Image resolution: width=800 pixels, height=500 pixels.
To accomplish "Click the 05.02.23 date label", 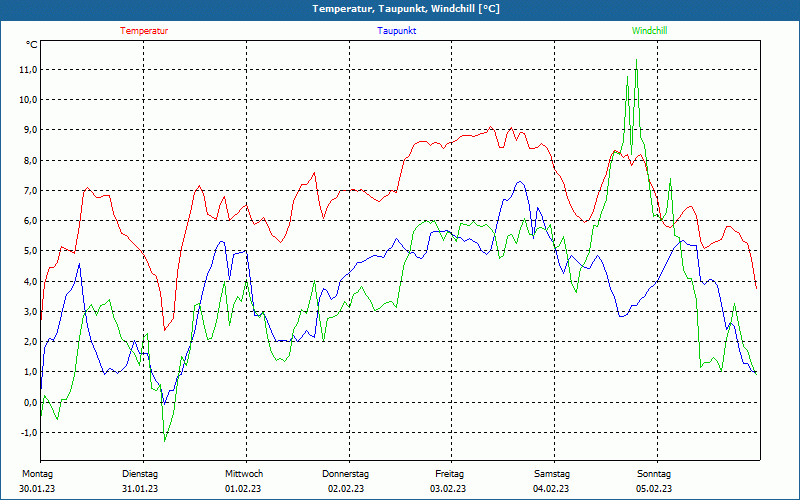I will (654, 489).
